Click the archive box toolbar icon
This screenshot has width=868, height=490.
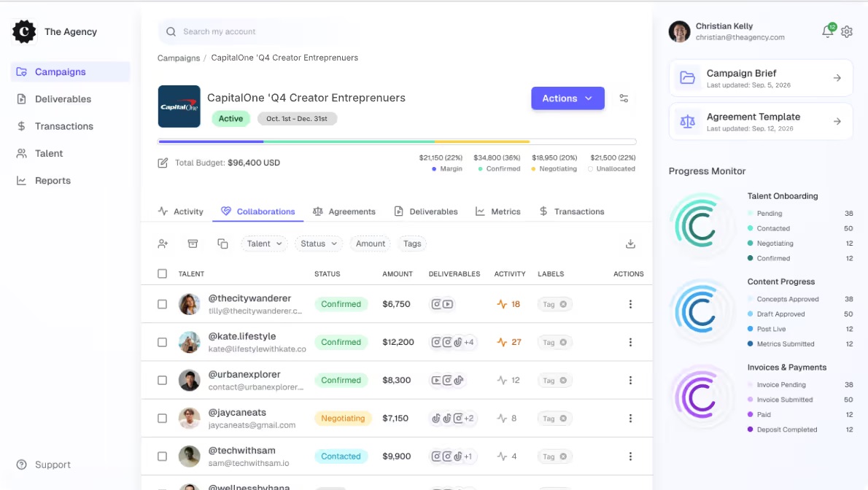pos(193,244)
